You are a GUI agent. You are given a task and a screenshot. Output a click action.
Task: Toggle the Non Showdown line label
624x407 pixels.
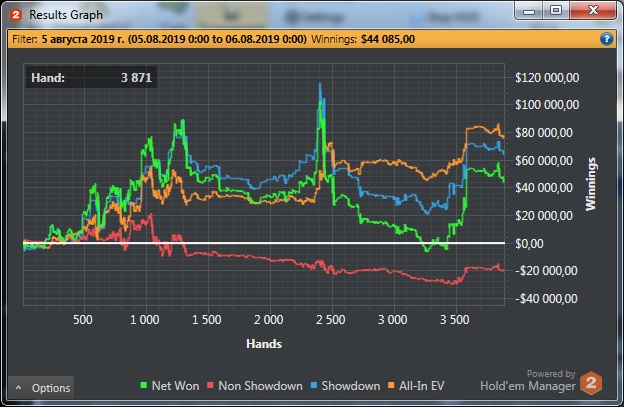click(260, 386)
